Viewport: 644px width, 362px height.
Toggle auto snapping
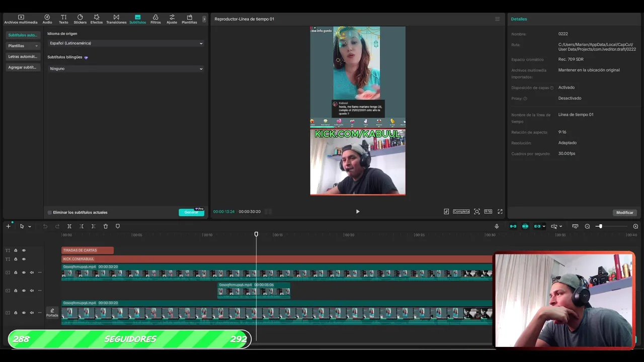[525, 226]
